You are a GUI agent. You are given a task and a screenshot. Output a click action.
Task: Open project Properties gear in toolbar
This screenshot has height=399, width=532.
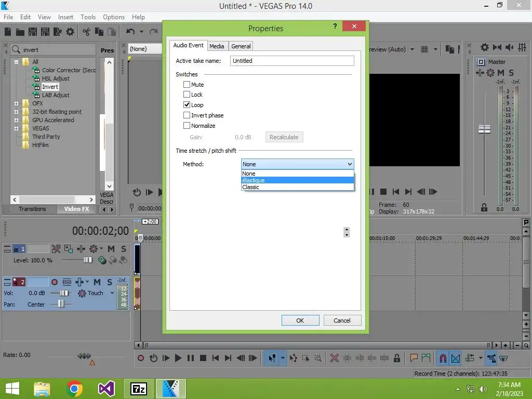click(x=70, y=32)
